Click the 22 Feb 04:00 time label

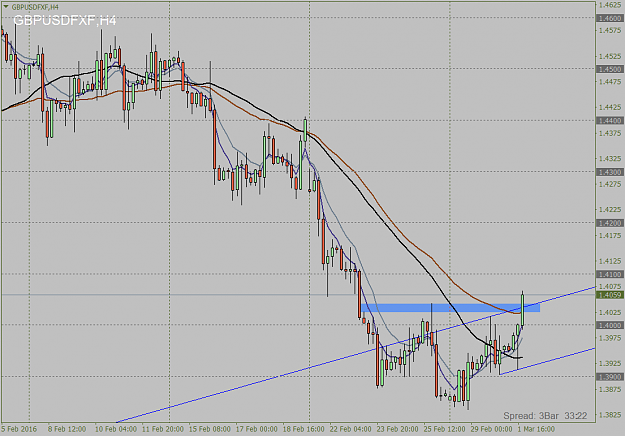351,429
